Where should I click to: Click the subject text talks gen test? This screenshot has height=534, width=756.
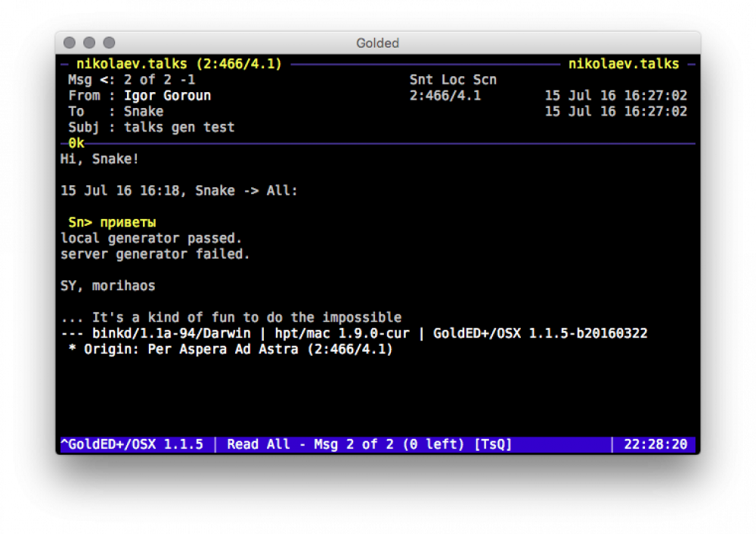(x=179, y=128)
